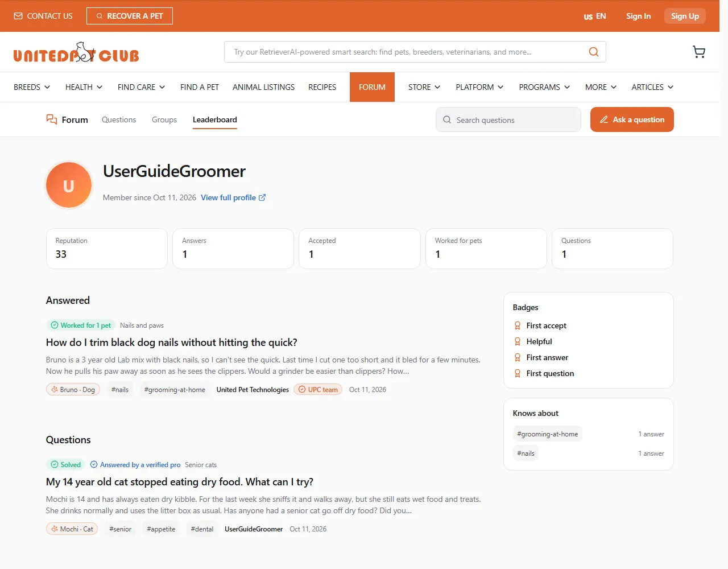Click the United Pet Club logo
Image resolution: width=728 pixels, height=569 pixels.
click(76, 52)
